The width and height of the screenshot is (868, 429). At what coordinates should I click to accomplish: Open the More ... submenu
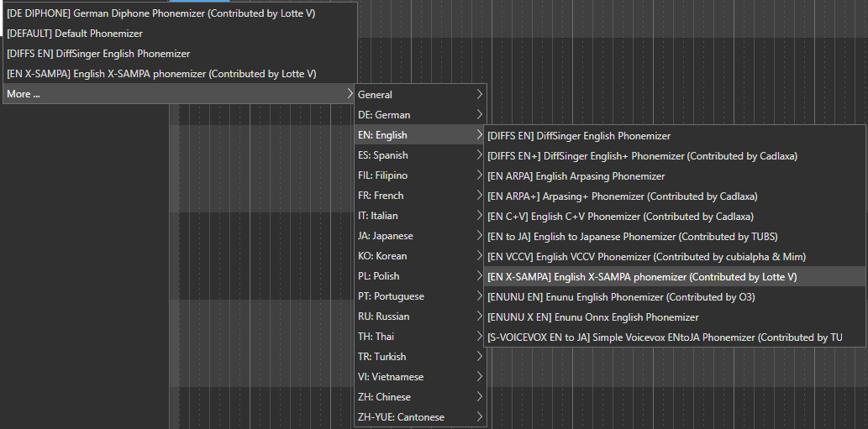pyautogui.click(x=180, y=94)
